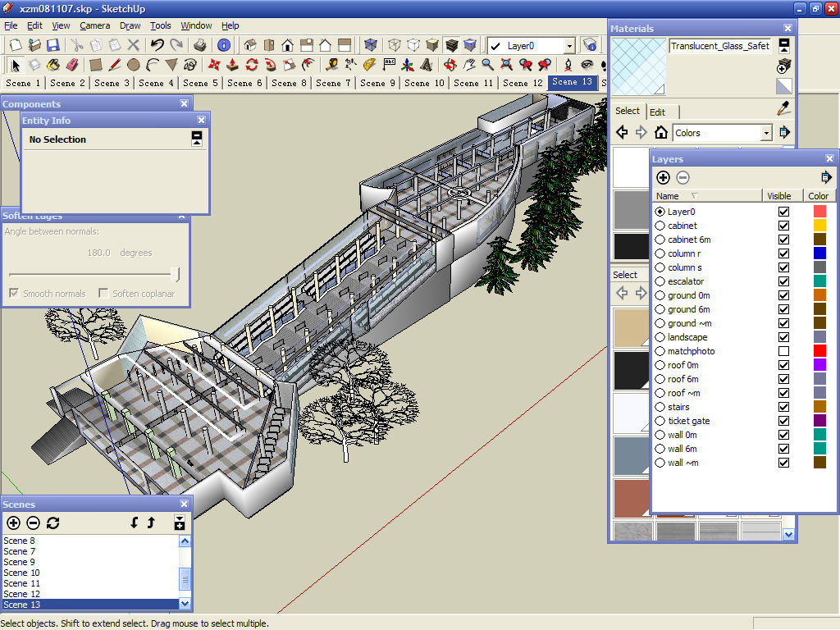Select the Push/Pull tool

[x=232, y=66]
